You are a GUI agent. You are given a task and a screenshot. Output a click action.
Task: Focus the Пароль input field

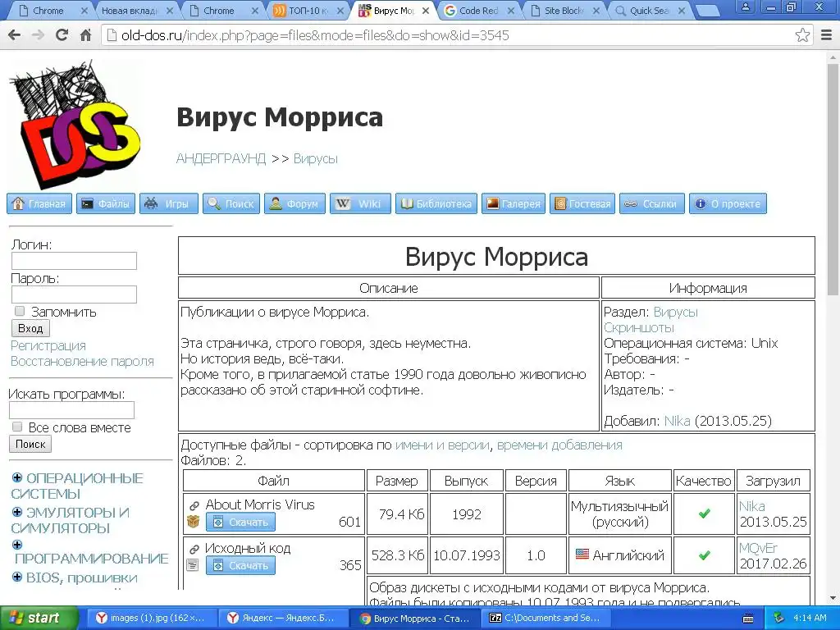click(x=74, y=294)
